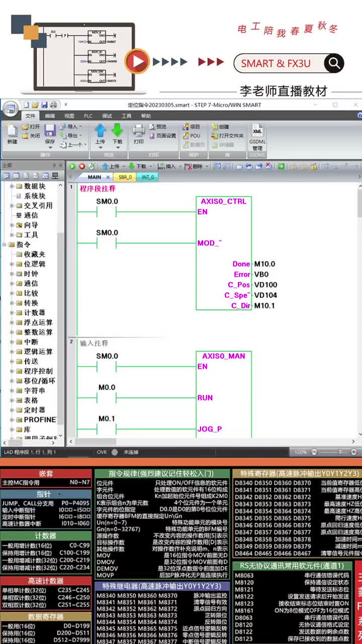
Task: Click the green Run icon in the editor toolbar
Action: [72, 166]
